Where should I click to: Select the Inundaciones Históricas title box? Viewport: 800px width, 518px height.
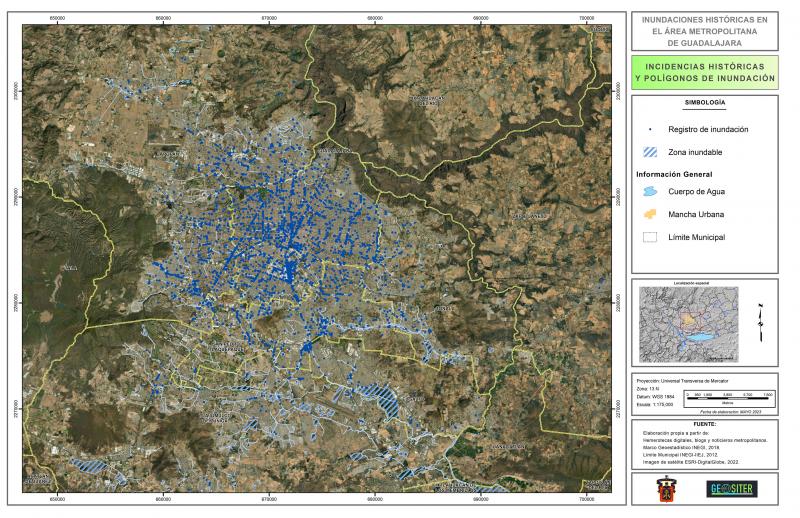tap(705, 31)
